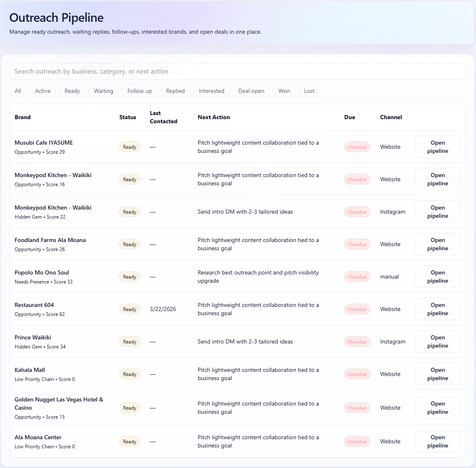Open pipeline for Monkeypod Kitchen Hidden Gem row
Image resolution: width=476 pixels, height=468 pixels.
pyautogui.click(x=438, y=212)
